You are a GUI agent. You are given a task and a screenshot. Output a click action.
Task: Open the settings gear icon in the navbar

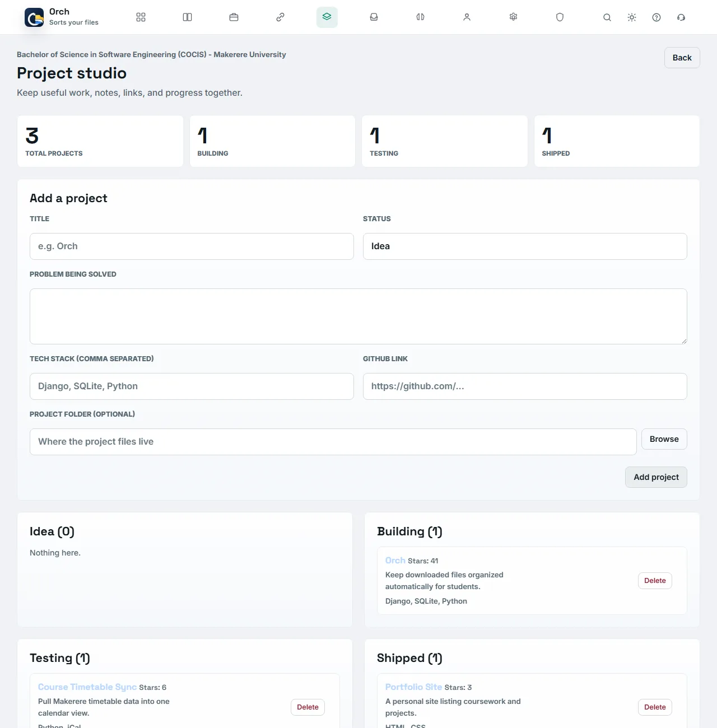(513, 17)
